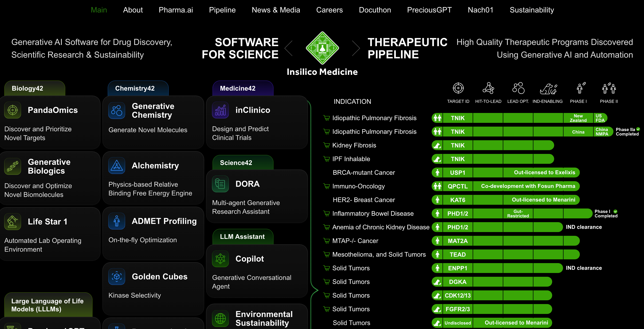
Task: Click the ADMET Profiling person icon
Action: tap(117, 221)
